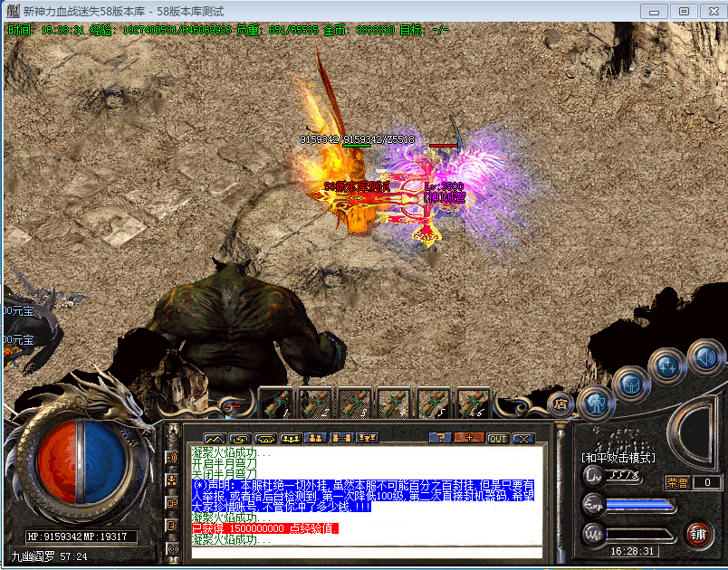This screenshot has height=570, width=728.
Task: Toggle the private whisper icon beside chat
Action: (172, 526)
